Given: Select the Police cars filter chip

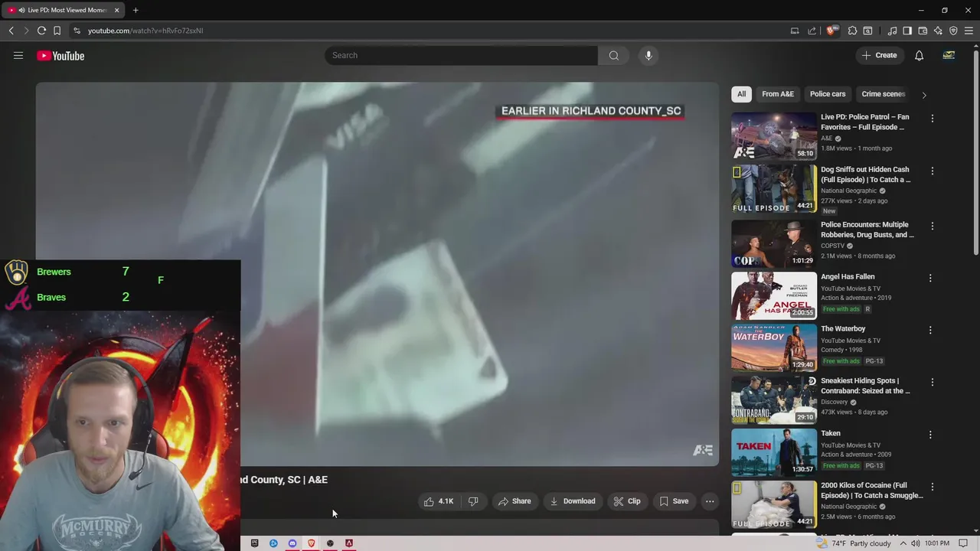Looking at the screenshot, I should [x=828, y=94].
